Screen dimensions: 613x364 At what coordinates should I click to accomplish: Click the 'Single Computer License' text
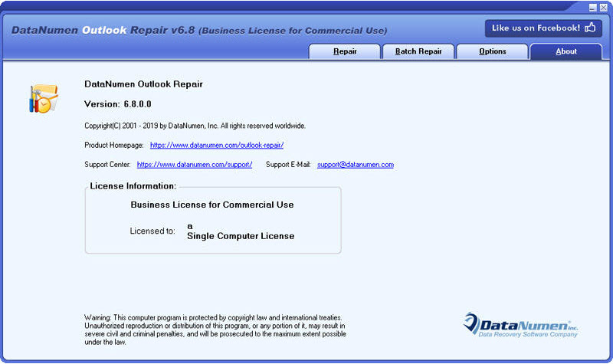(241, 236)
